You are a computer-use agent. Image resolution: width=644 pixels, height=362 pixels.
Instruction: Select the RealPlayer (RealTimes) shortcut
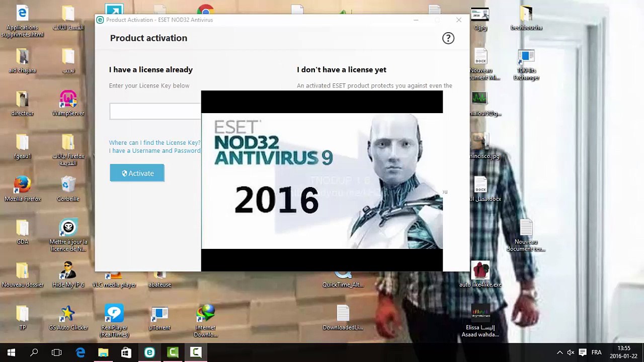[114, 321]
